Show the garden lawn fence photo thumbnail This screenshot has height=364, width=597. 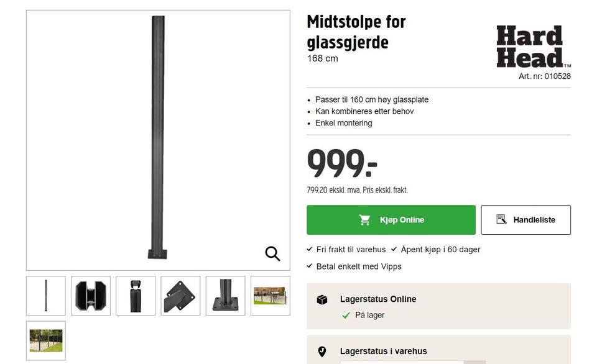(46, 340)
